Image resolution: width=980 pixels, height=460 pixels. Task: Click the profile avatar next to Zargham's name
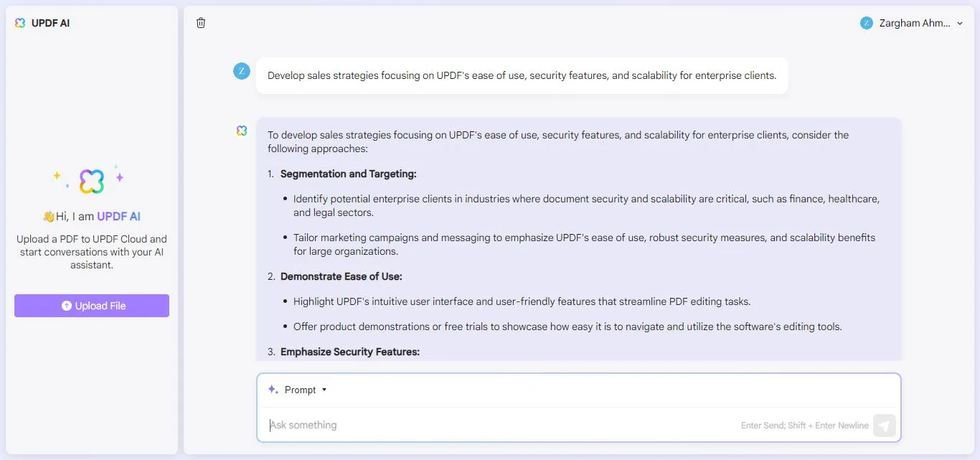[866, 23]
